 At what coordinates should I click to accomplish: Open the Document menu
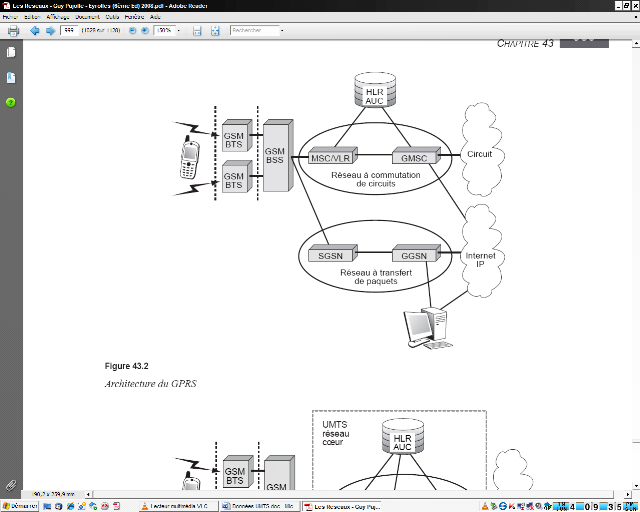(x=87, y=17)
